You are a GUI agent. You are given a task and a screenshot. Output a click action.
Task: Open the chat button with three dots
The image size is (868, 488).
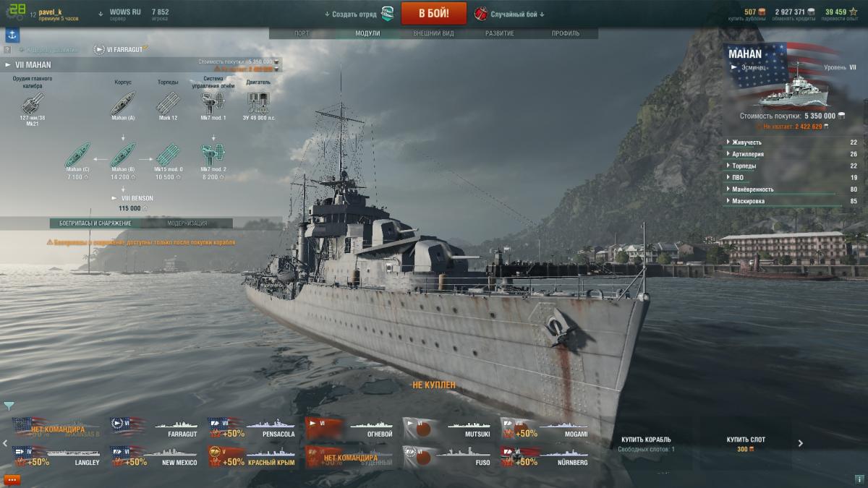point(12,479)
